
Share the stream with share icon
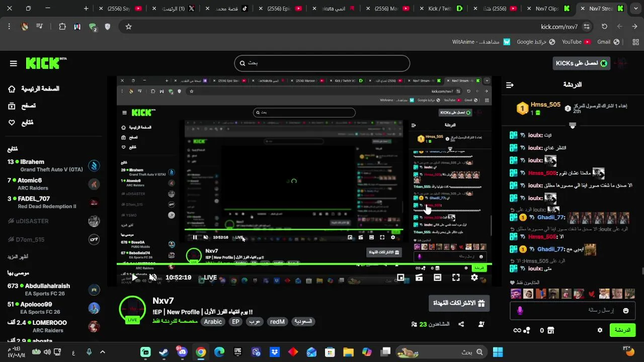[461, 324]
